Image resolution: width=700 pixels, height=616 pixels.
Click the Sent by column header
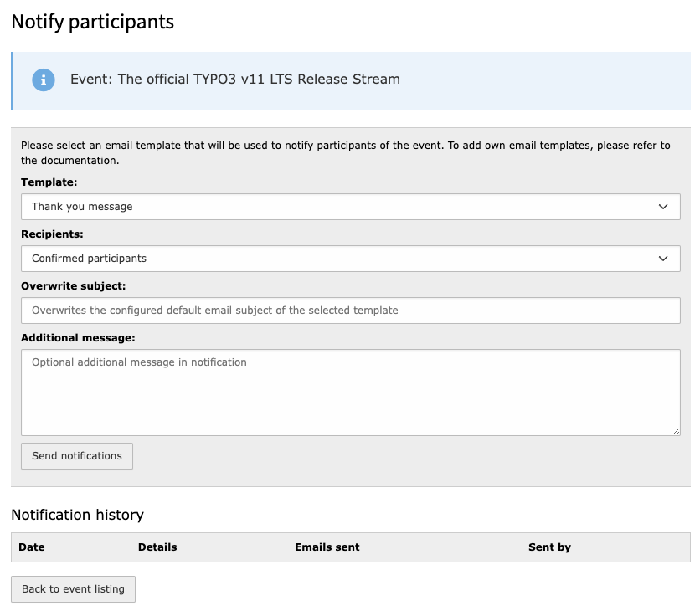(549, 547)
